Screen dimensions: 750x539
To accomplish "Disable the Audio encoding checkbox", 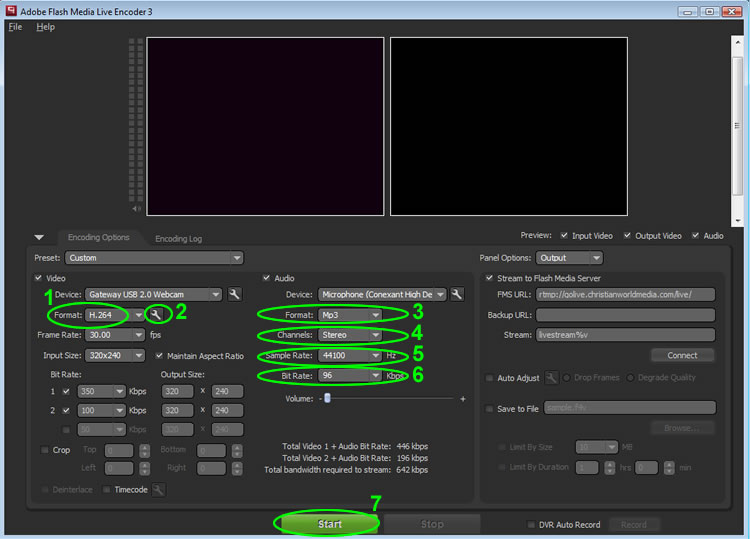I will pos(266,278).
